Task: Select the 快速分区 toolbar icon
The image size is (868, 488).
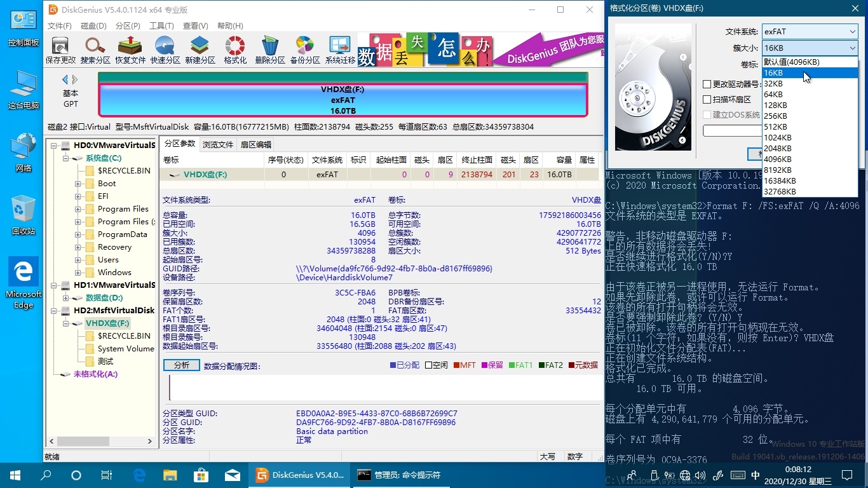Action: coord(165,50)
